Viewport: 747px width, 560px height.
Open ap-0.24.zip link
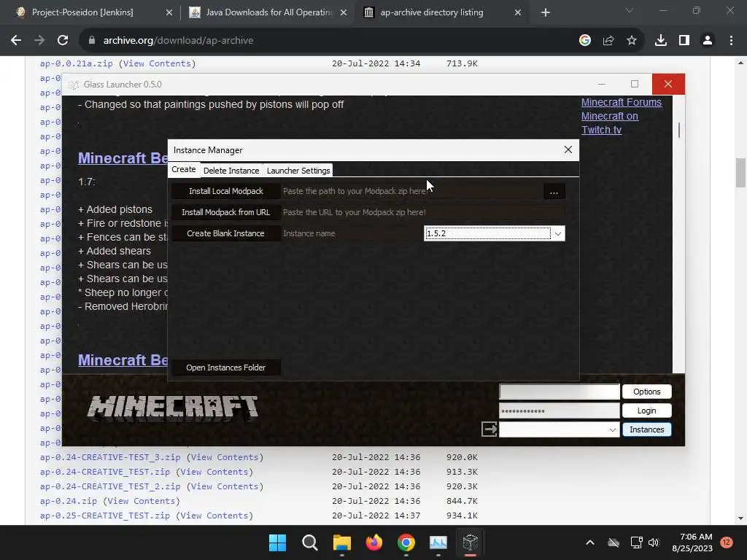(x=68, y=501)
